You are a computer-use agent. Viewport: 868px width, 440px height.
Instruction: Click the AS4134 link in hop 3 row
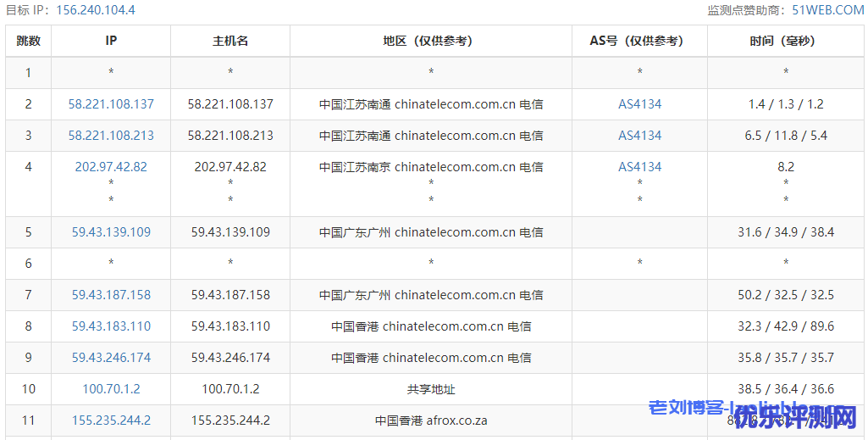tap(639, 136)
